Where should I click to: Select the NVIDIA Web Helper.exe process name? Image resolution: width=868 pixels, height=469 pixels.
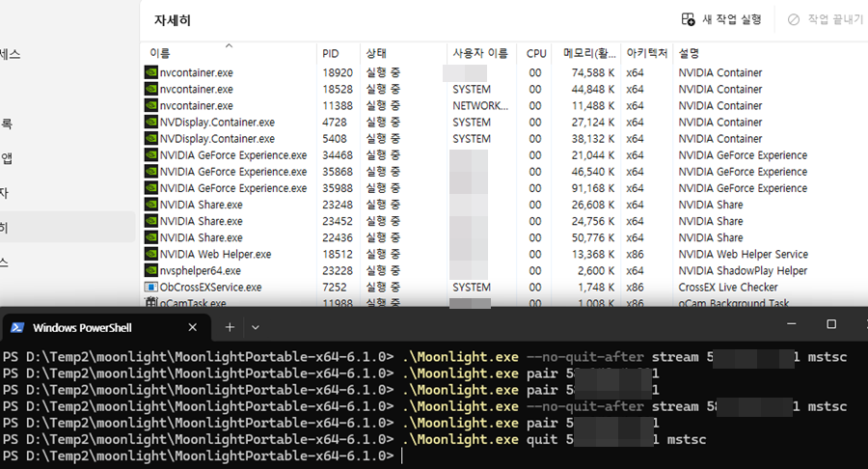click(215, 254)
